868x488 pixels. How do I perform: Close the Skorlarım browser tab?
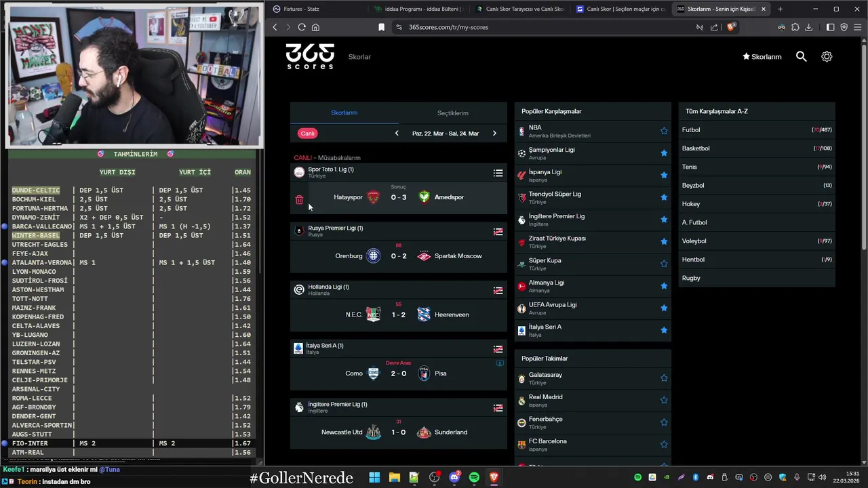(x=764, y=9)
